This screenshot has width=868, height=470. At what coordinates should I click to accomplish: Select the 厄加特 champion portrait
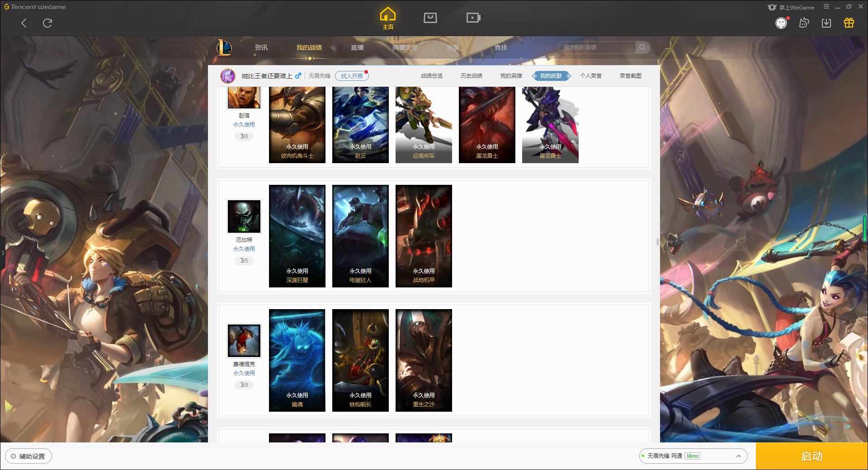pyautogui.click(x=244, y=216)
